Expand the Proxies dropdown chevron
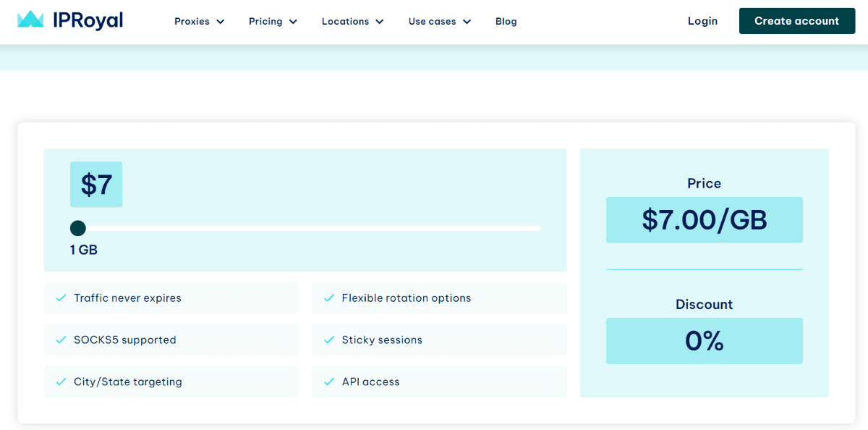Screen dimensions: 868x430 (220, 22)
